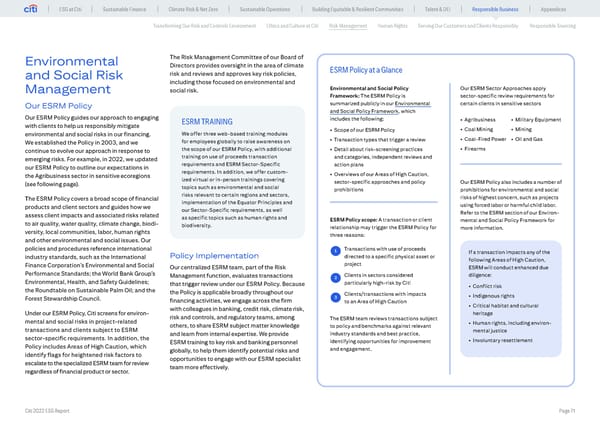Viewport: 600px width, 425px height.
Task: Click the numbered circle 1 marker
Action: (334, 251)
